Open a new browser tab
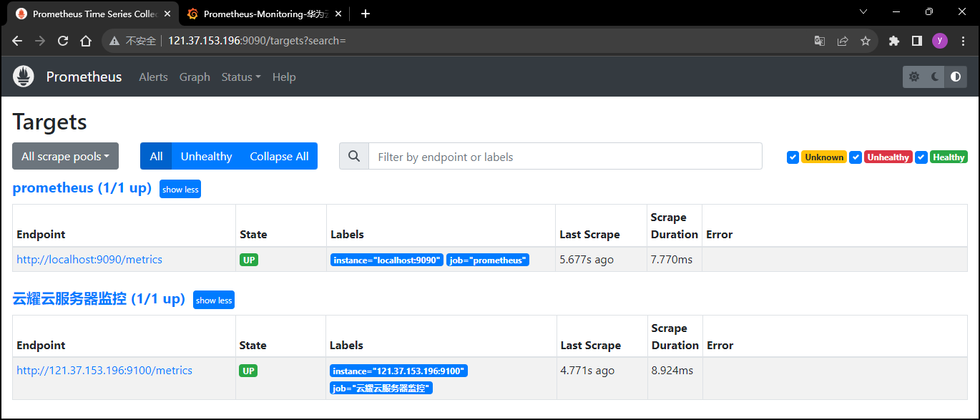 [365, 14]
